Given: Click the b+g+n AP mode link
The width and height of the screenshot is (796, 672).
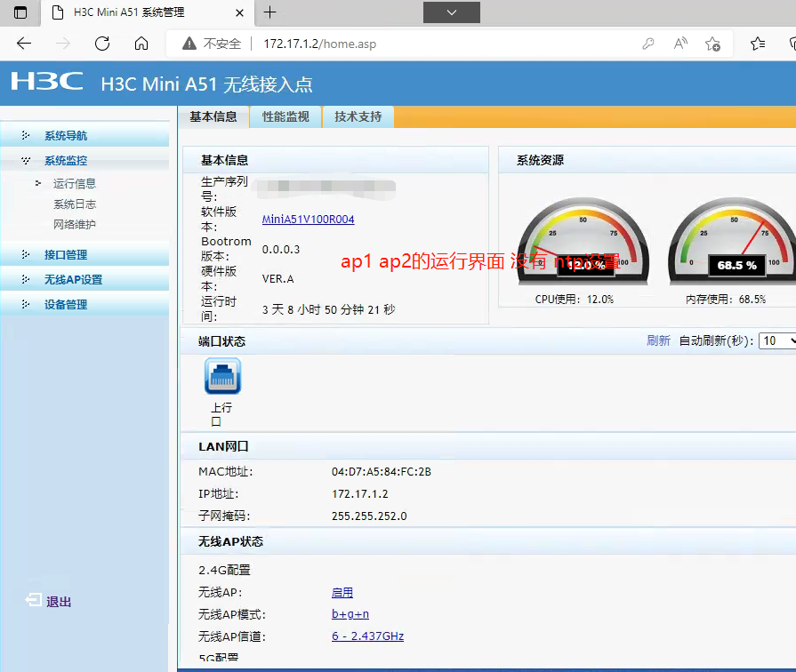Looking at the screenshot, I should pyautogui.click(x=350, y=614).
